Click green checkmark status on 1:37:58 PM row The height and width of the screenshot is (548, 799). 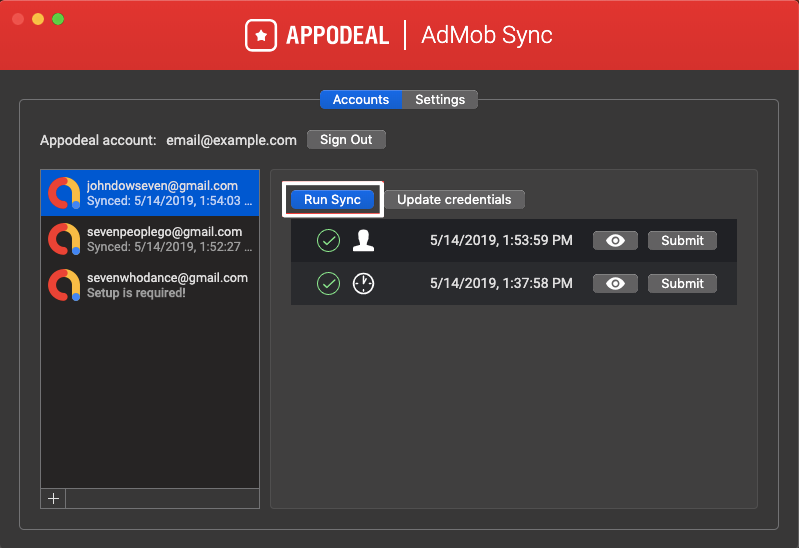tap(328, 284)
